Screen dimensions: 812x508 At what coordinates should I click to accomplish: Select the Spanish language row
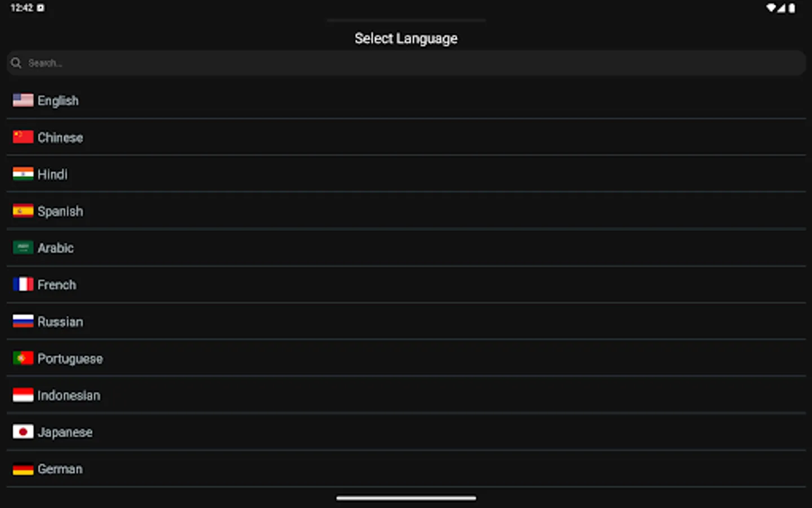point(60,211)
